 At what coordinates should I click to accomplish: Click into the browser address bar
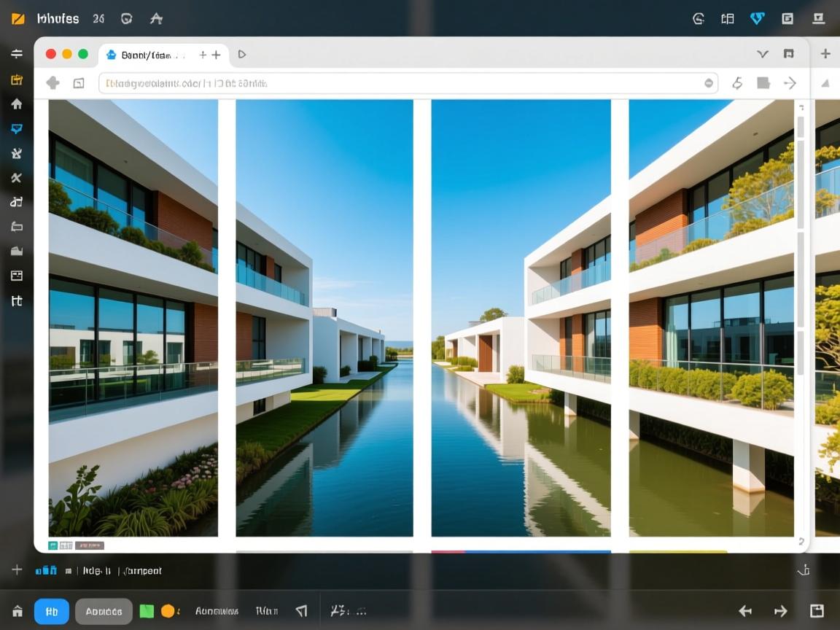click(x=401, y=83)
